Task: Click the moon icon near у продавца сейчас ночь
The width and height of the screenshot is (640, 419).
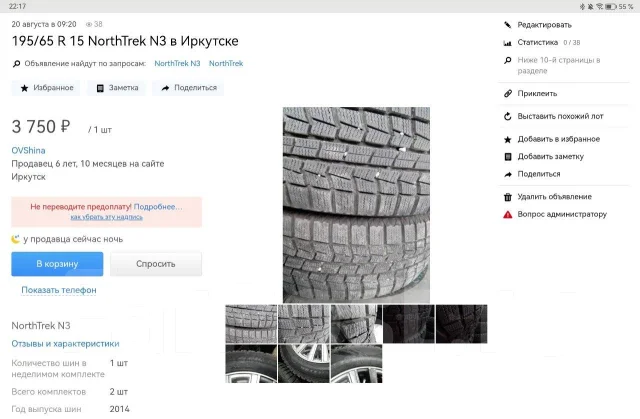Action: 16,239
